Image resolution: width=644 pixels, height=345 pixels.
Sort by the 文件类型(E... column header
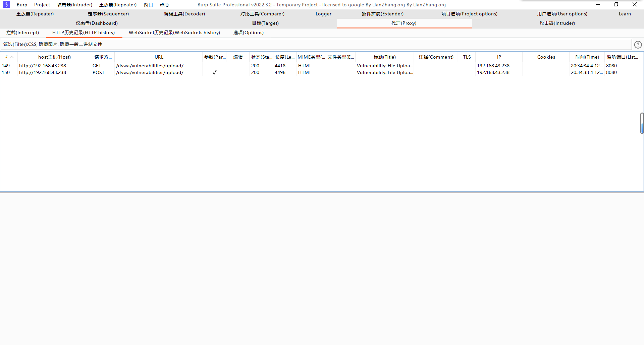click(x=341, y=57)
